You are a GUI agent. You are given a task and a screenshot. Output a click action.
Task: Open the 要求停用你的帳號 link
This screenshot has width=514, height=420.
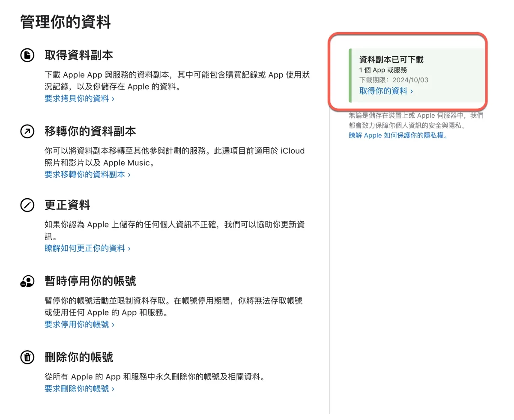click(79, 324)
